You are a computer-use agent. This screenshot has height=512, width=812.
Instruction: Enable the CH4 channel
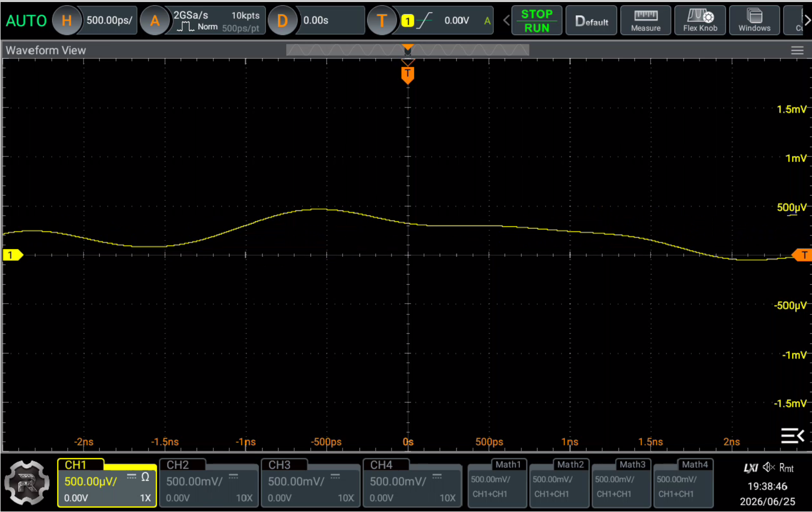412,483
